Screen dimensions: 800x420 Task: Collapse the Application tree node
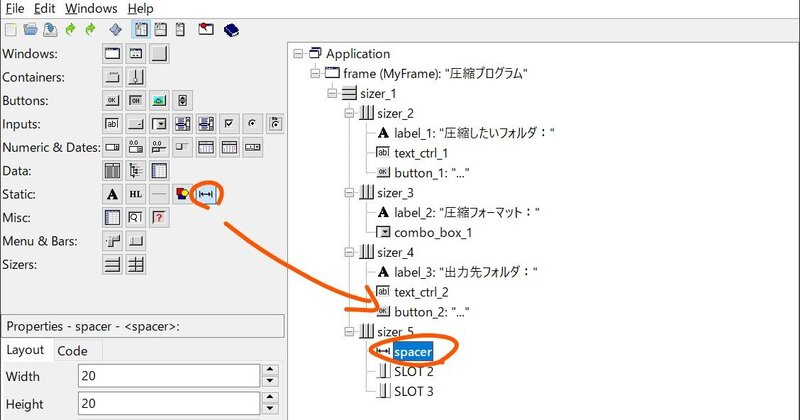click(x=298, y=54)
